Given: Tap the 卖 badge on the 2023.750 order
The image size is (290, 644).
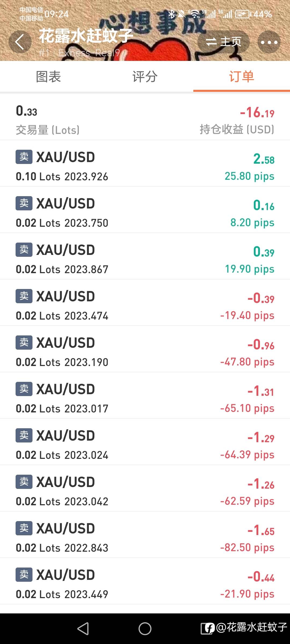Looking at the screenshot, I should coord(24,203).
